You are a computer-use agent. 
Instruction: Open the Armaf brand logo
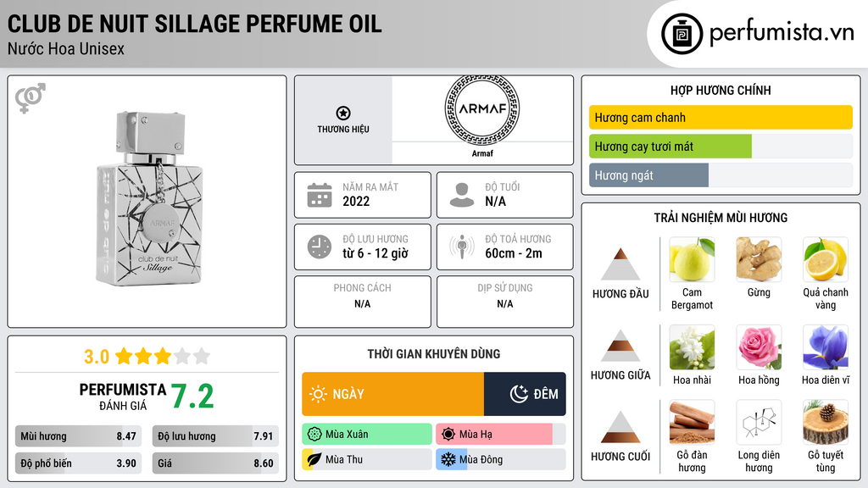[x=481, y=108]
